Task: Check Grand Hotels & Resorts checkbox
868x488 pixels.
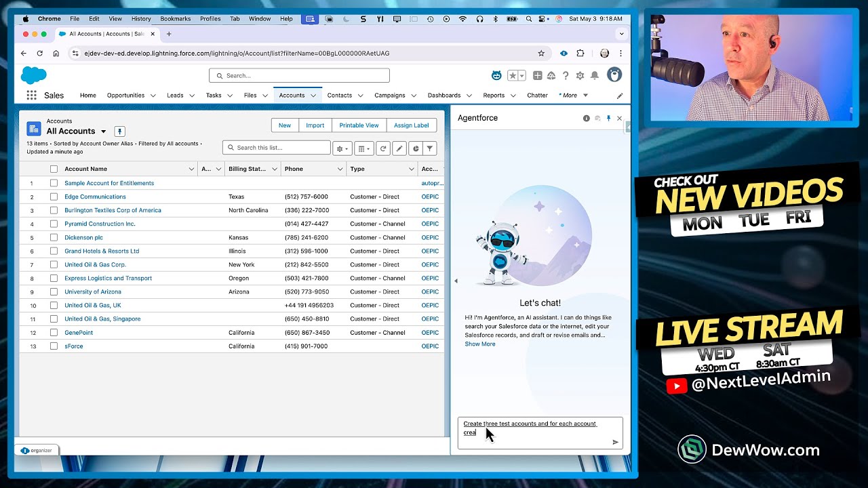Action: [x=54, y=251]
